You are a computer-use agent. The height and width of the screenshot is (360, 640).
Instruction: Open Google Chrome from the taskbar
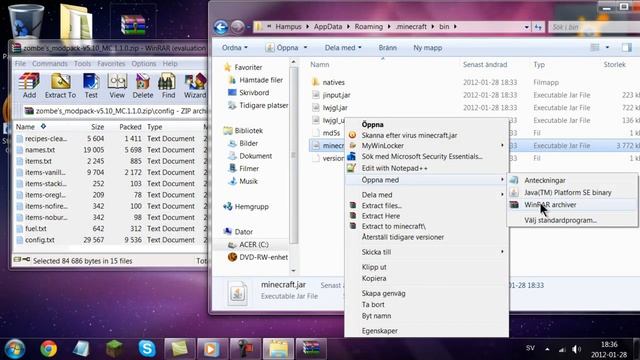49,349
